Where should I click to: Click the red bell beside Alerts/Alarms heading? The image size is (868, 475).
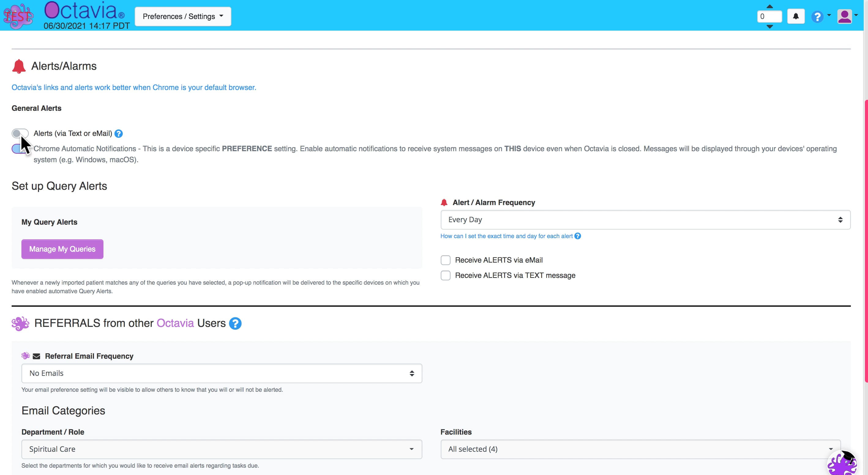pos(19,66)
